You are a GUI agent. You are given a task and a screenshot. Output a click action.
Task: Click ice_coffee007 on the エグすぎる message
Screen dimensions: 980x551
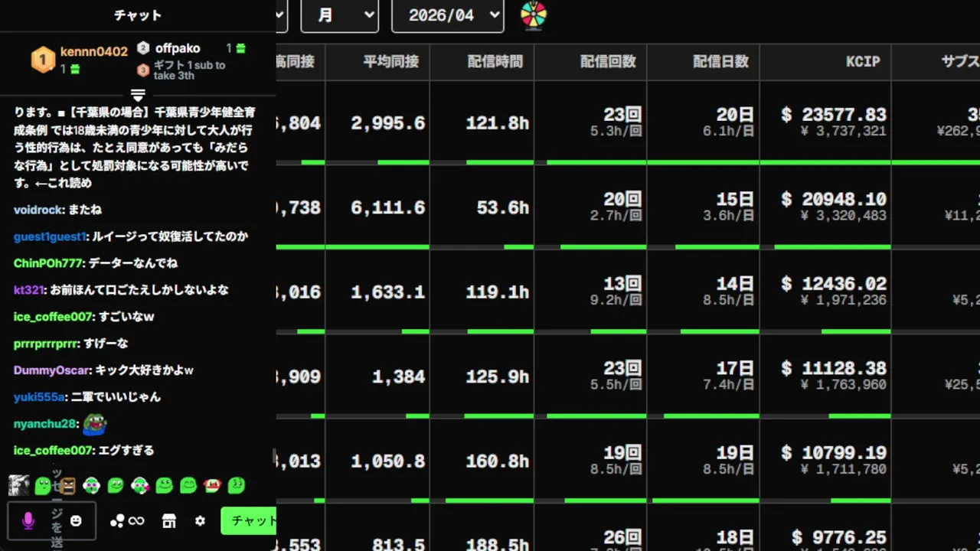(x=53, y=451)
